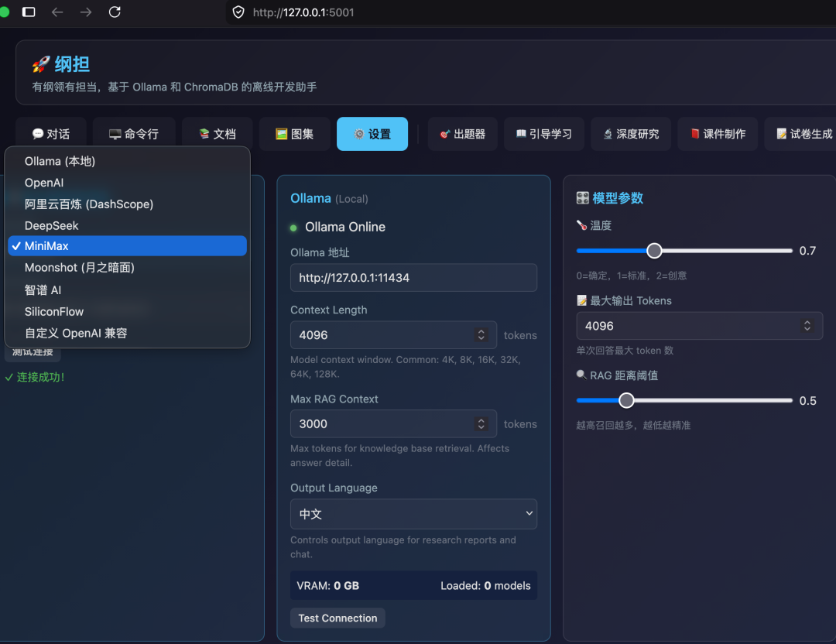
Task: Open the 对话 chat tab
Action: 51,134
